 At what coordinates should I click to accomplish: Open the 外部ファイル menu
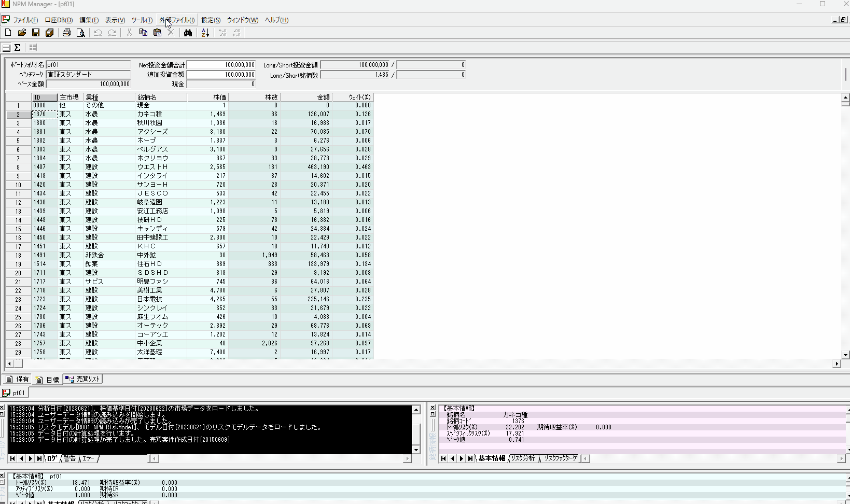(x=177, y=20)
